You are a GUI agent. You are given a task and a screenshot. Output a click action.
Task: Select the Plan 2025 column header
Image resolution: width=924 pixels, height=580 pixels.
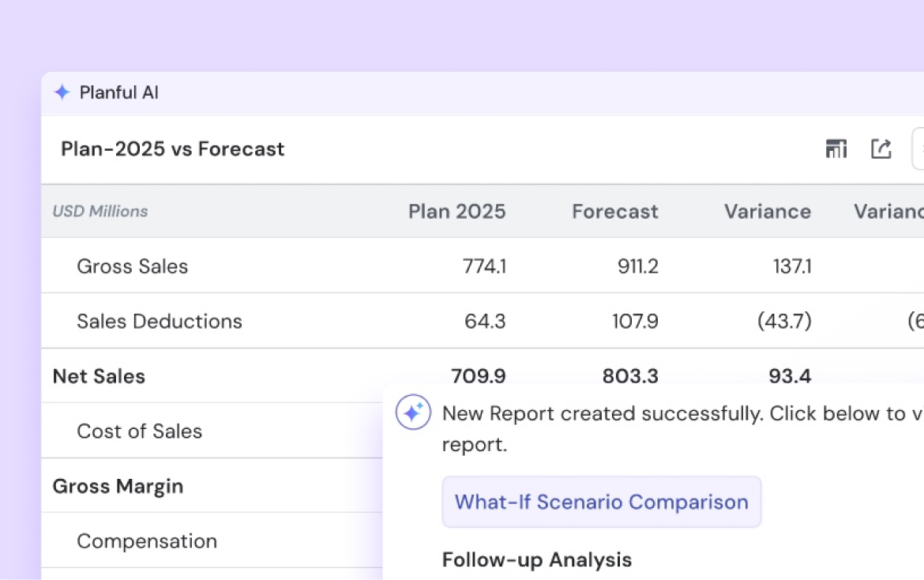[456, 211]
